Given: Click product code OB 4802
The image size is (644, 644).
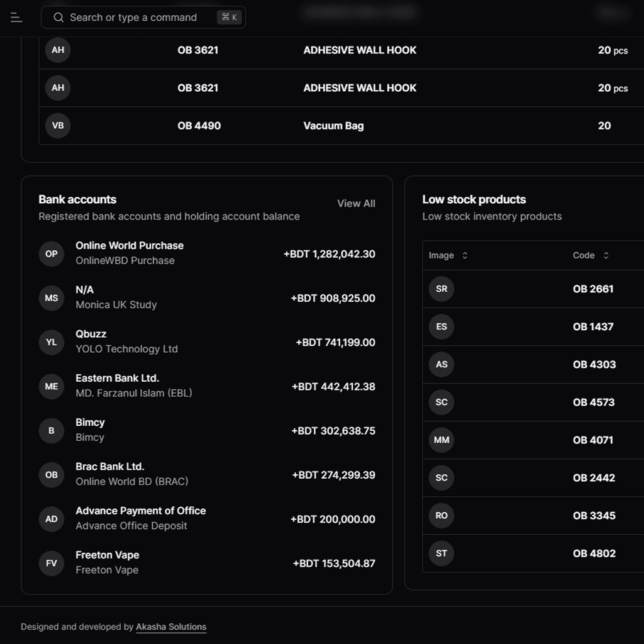Looking at the screenshot, I should [594, 553].
